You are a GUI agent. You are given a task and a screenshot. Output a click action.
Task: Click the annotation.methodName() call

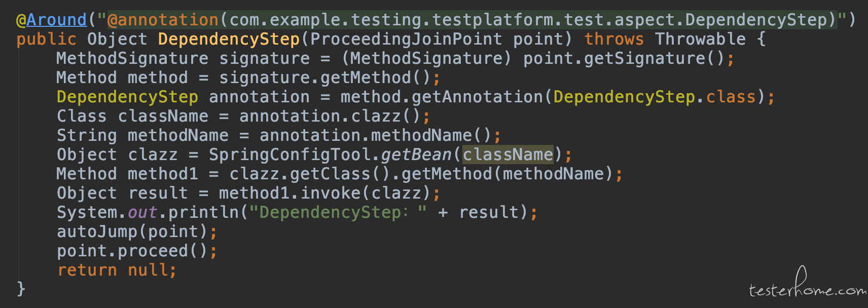(376, 135)
